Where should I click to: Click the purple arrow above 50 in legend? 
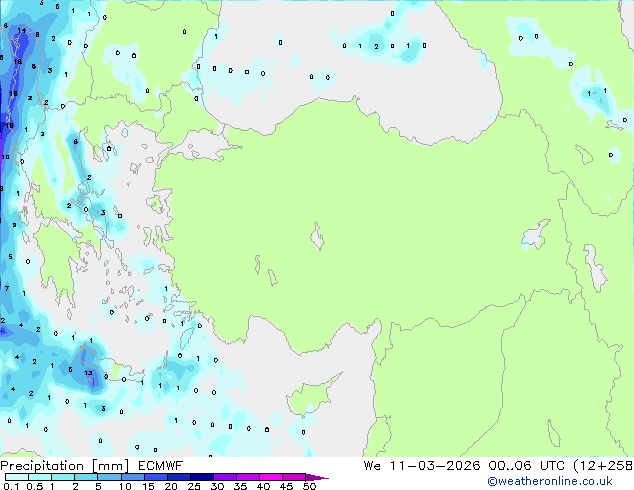pos(317,477)
